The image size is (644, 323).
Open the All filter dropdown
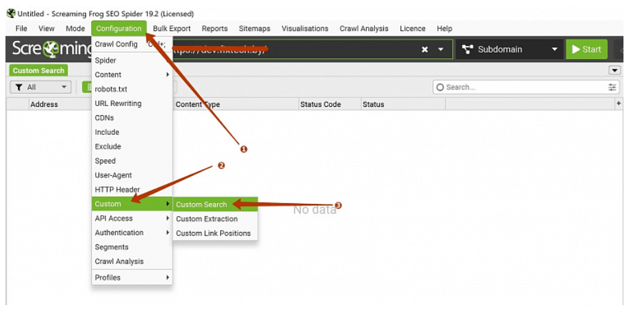tap(40, 87)
